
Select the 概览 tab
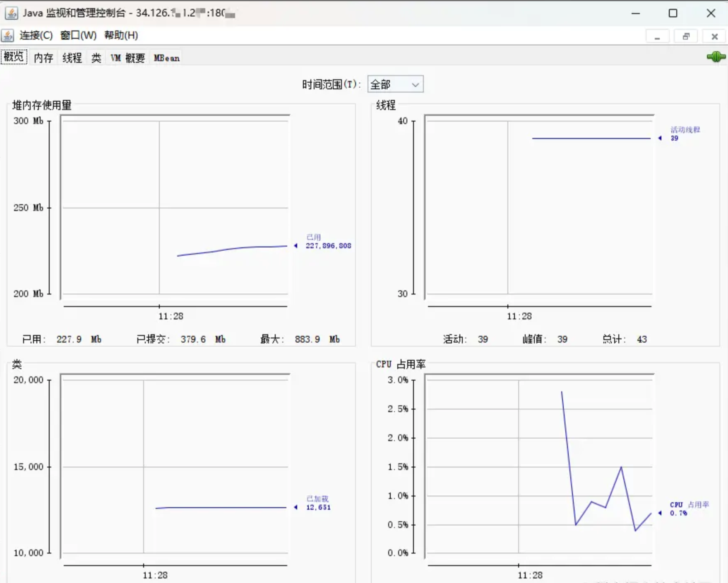[14, 57]
